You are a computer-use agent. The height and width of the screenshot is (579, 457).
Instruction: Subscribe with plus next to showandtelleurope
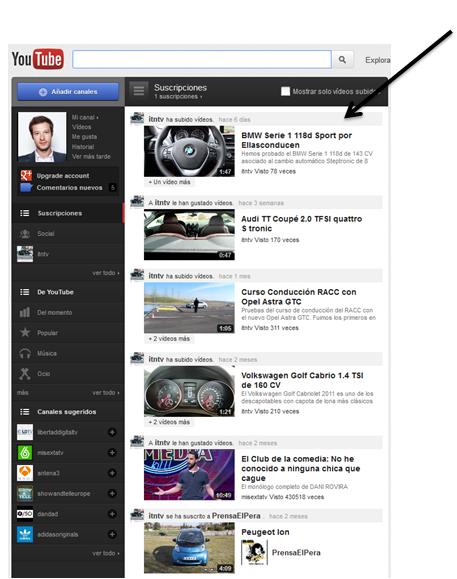pos(112,494)
